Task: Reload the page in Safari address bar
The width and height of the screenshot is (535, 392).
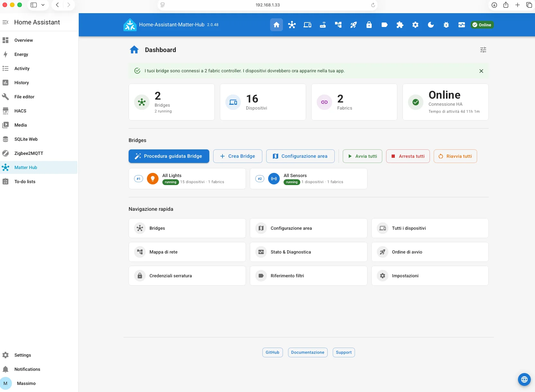Action: click(373, 5)
